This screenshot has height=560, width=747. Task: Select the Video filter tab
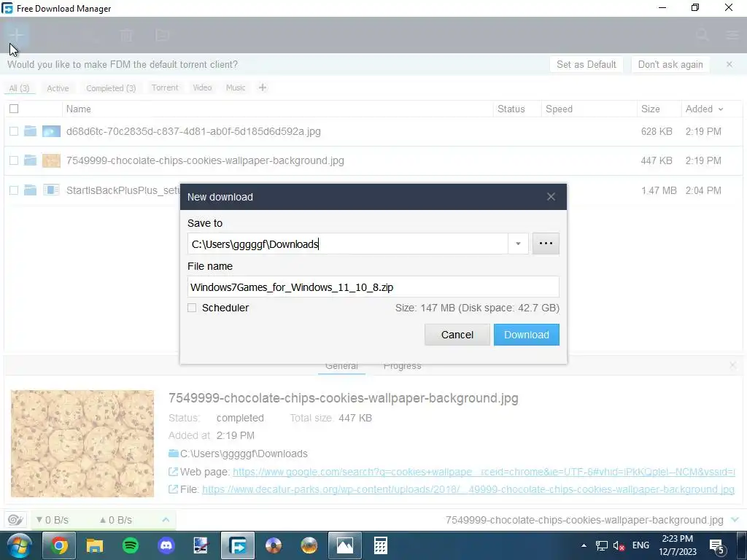point(202,87)
